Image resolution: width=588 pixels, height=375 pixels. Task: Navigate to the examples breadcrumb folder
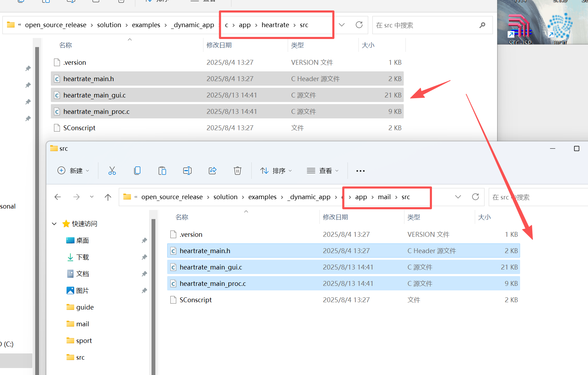[x=262, y=197]
